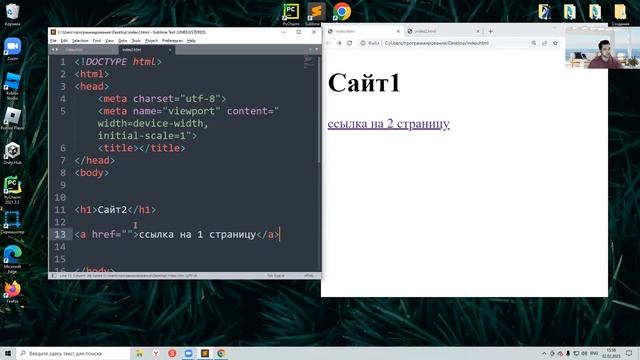This screenshot has width=640, height=360.
Task: Open Yandex Browser from the taskbar
Action: pyautogui.click(x=156, y=353)
